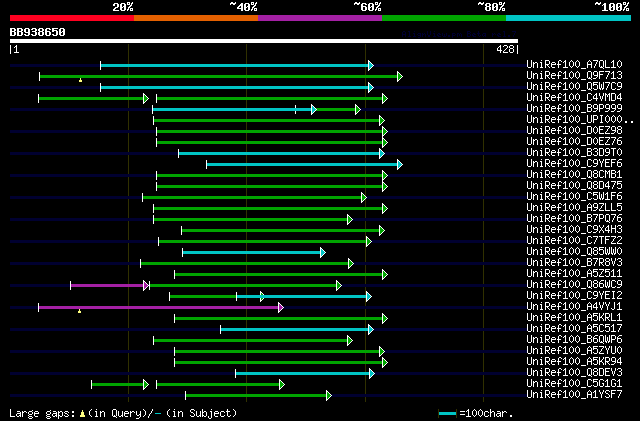
Task: Select the UniRef100_C5W1F6 hit label
Action: coord(574,196)
